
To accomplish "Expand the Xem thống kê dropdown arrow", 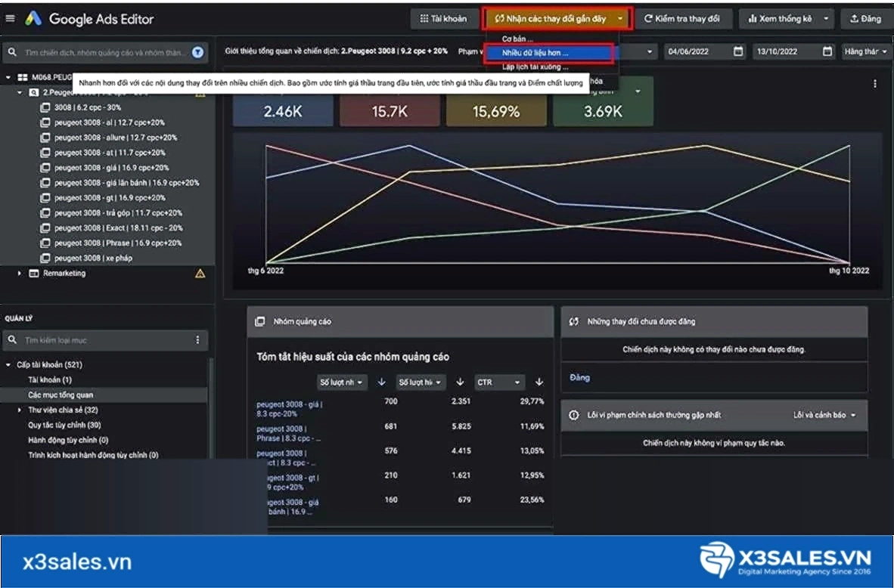I will [826, 19].
